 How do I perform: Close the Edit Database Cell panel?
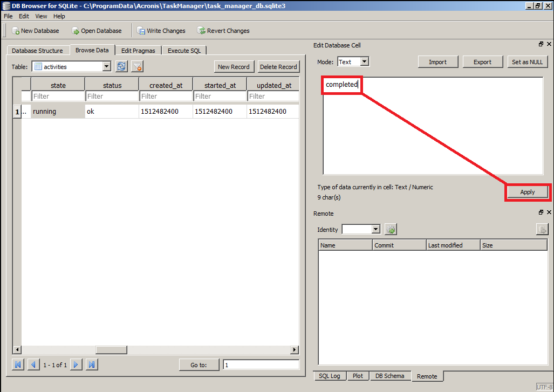(x=549, y=44)
